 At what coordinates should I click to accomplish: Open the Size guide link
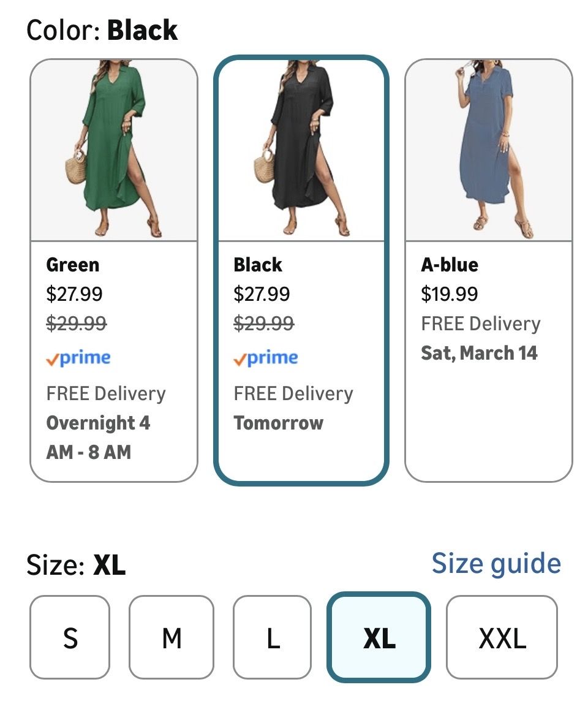click(x=496, y=563)
